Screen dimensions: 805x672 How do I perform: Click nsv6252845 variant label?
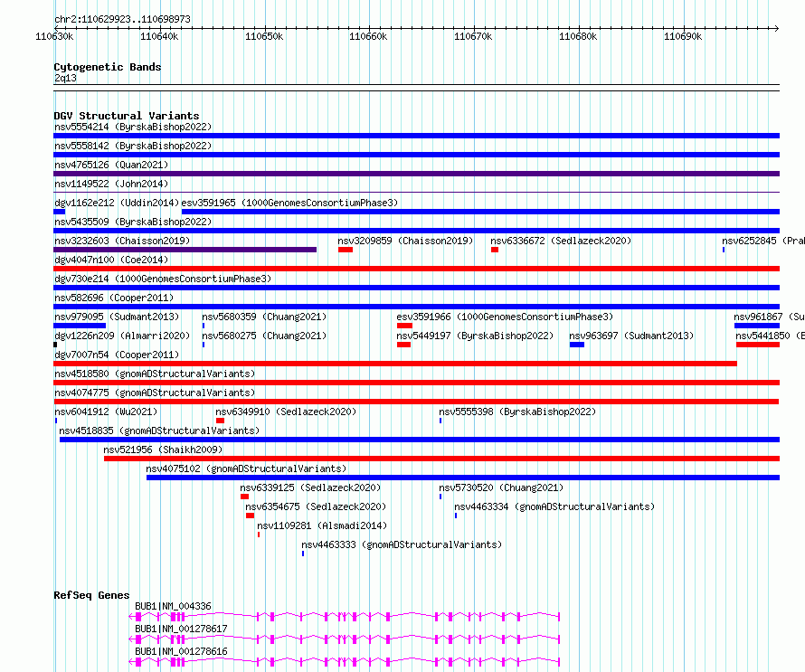pyautogui.click(x=763, y=241)
